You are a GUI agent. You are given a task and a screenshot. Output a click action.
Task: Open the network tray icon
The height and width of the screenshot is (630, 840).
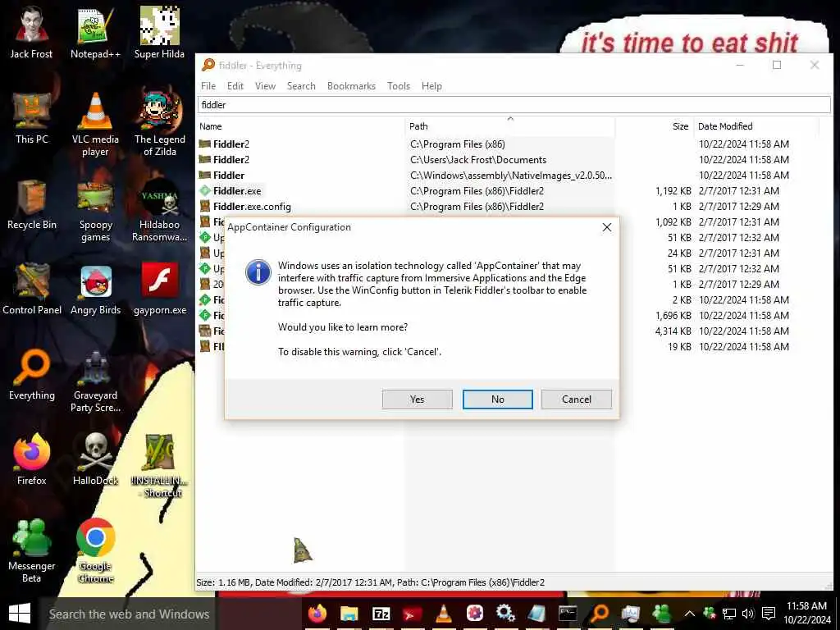[x=728, y=614]
